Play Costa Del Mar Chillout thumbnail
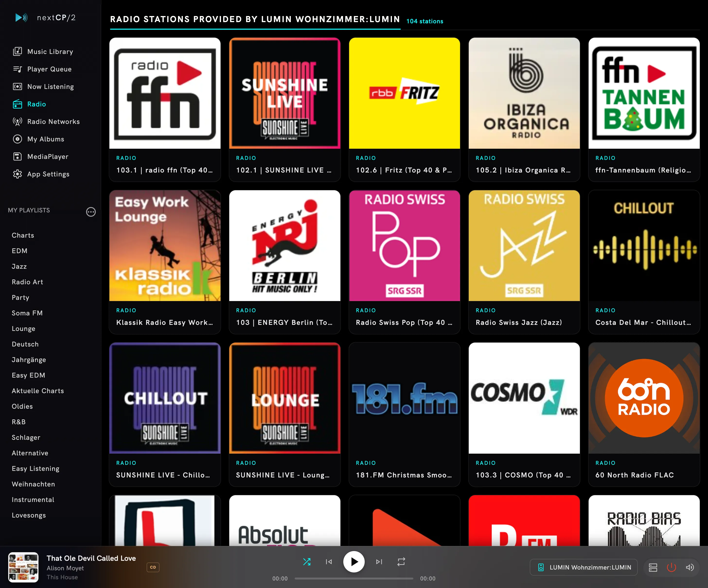The height and width of the screenshot is (588, 708). point(644,246)
